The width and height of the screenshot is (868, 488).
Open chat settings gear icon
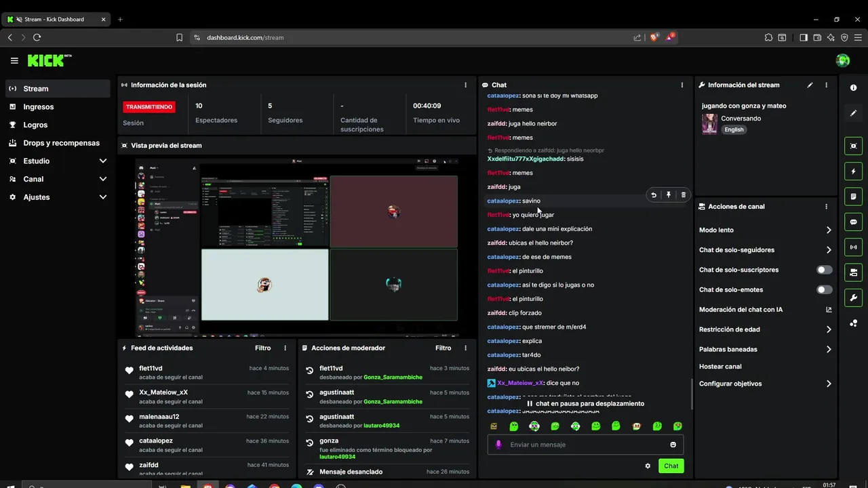click(x=648, y=466)
